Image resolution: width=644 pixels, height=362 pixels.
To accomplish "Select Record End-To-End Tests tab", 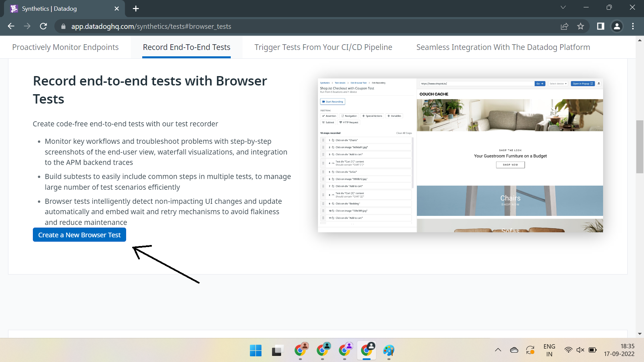I will point(186,47).
